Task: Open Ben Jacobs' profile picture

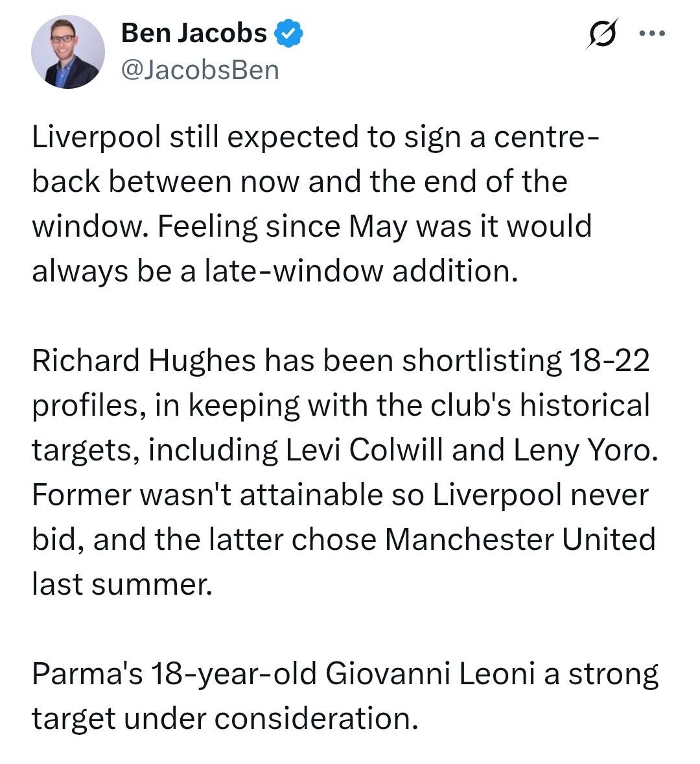Action: pyautogui.click(x=67, y=52)
